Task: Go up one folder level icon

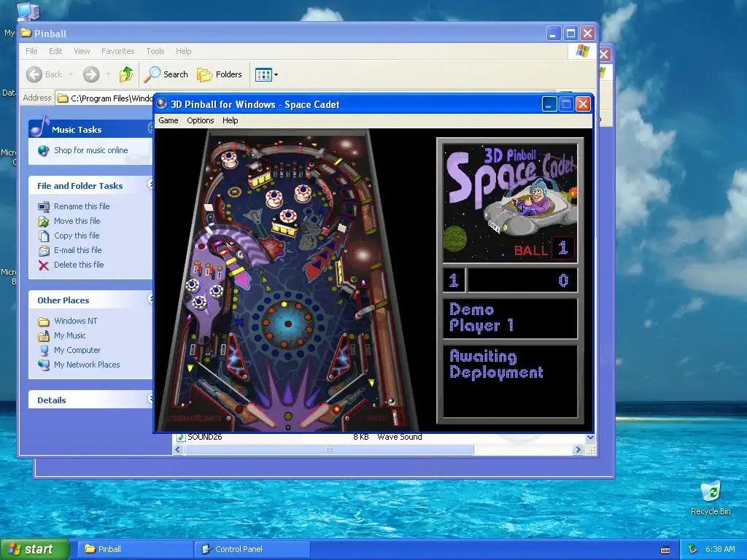Action: (x=126, y=74)
